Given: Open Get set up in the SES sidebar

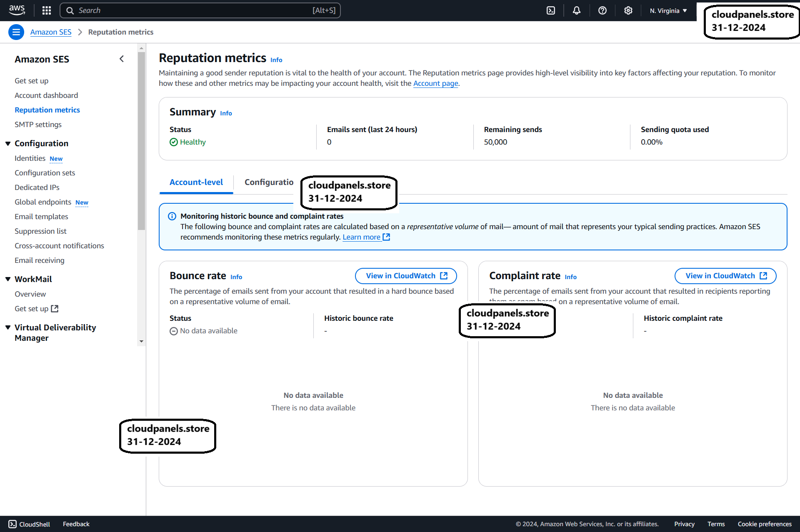Looking at the screenshot, I should pos(32,81).
